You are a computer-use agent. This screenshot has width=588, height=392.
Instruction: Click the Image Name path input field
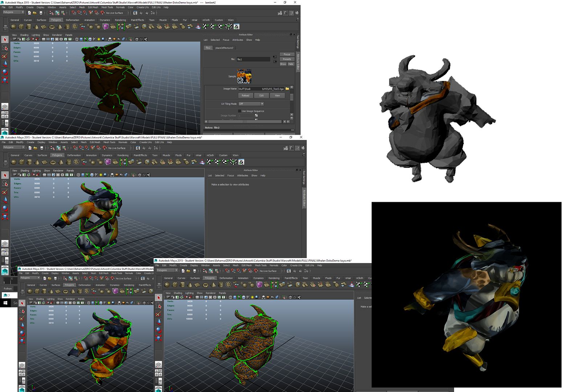[x=261, y=89]
